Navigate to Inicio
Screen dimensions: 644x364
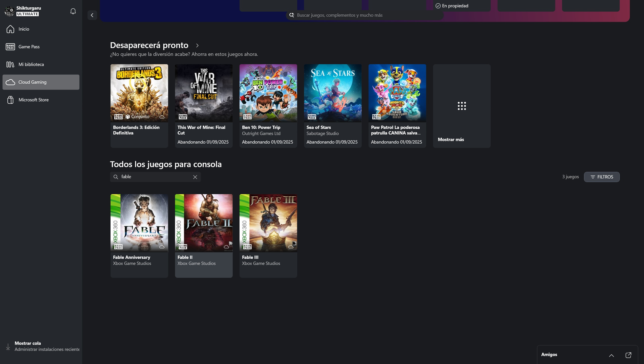pos(24,29)
